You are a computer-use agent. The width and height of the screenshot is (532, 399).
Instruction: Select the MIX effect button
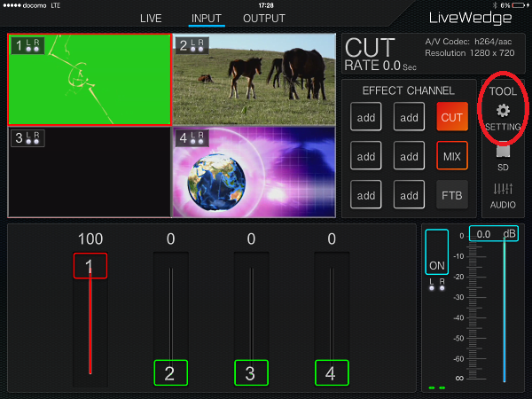coord(452,156)
